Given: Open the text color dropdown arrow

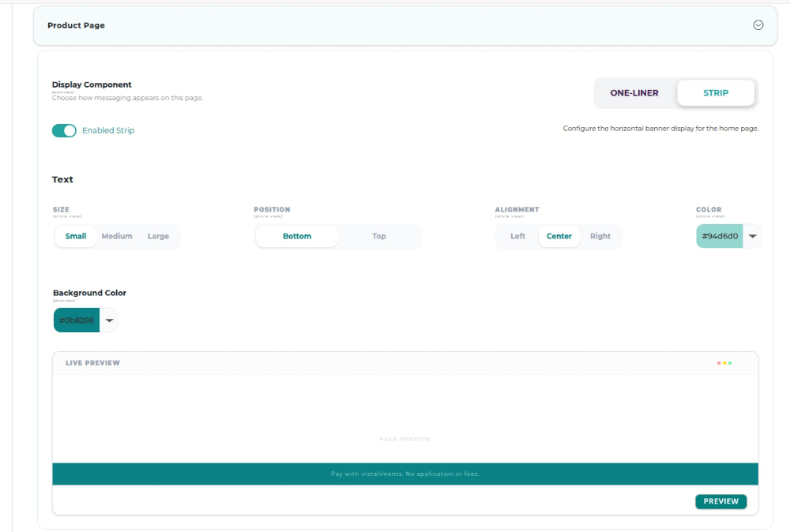Looking at the screenshot, I should coord(752,236).
